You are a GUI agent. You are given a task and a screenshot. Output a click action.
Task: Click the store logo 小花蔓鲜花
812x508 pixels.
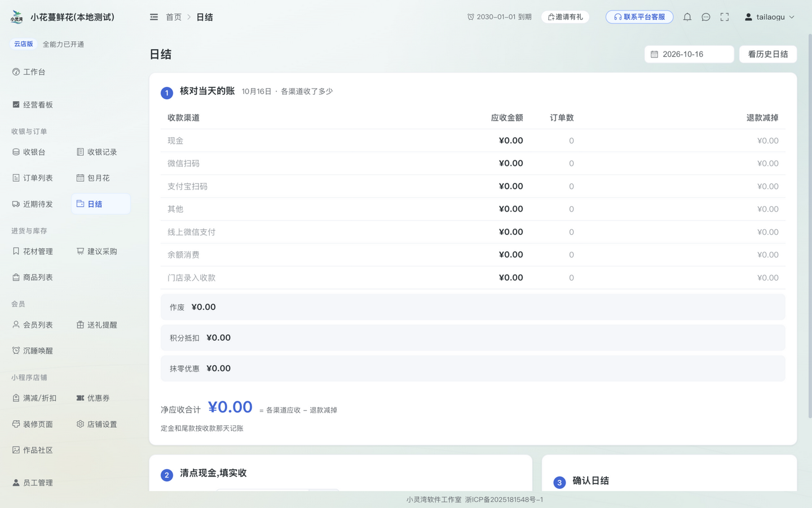[17, 17]
